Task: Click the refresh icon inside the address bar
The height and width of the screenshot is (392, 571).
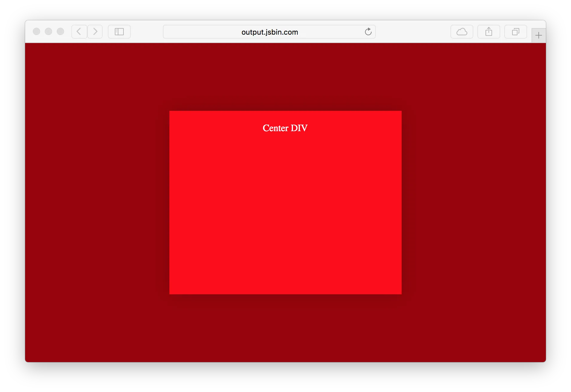Action: 368,32
